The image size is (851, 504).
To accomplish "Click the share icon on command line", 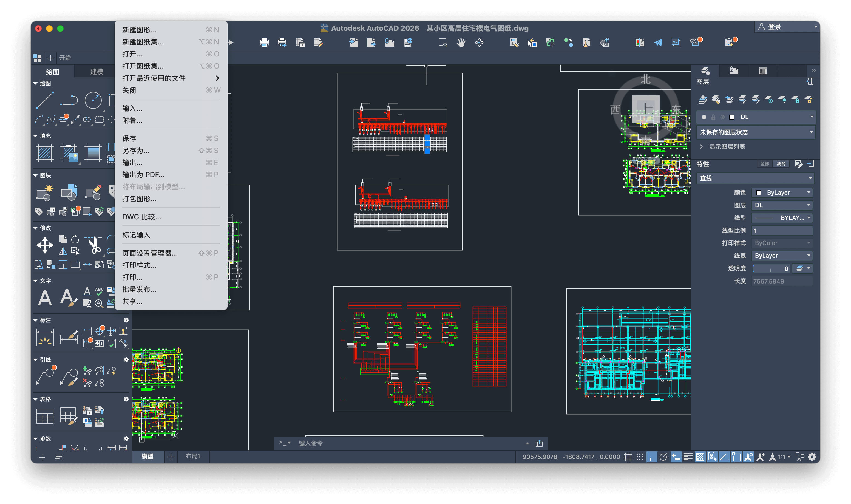I will (539, 443).
